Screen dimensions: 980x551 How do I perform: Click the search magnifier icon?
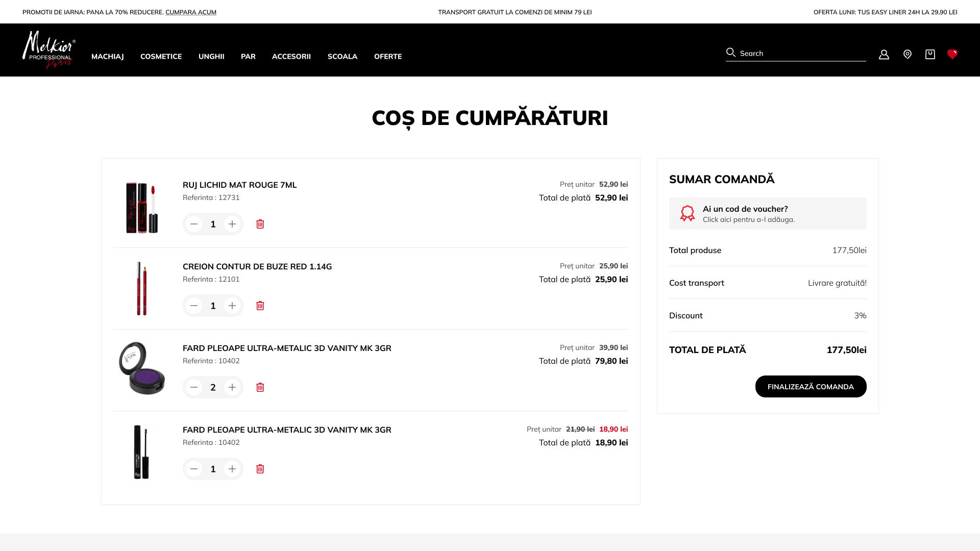click(730, 53)
